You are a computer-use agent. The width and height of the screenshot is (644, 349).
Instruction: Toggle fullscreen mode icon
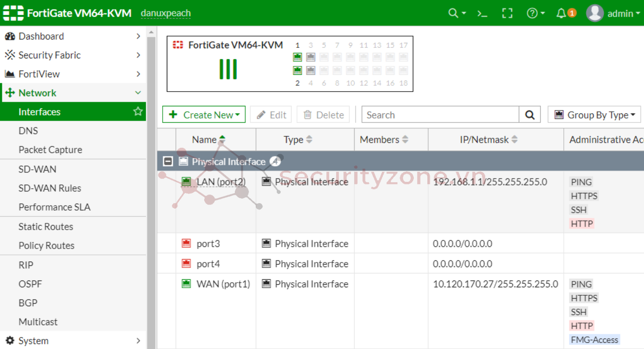507,13
